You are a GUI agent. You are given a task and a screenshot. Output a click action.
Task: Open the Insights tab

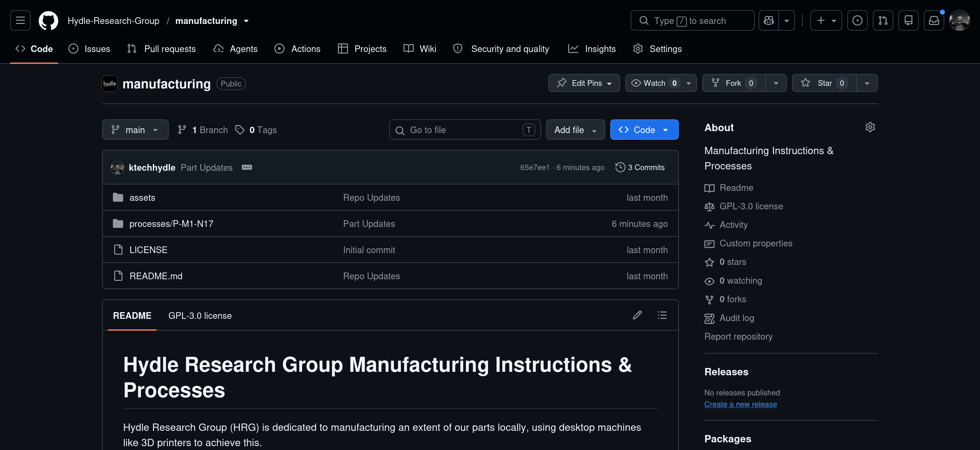(591, 49)
